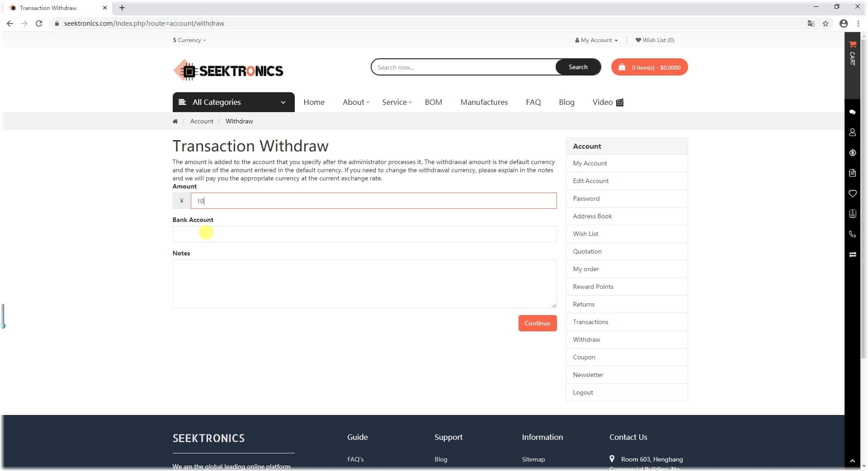868x471 pixels.
Task: Open the chat bubble sidebar icon
Action: [x=852, y=112]
